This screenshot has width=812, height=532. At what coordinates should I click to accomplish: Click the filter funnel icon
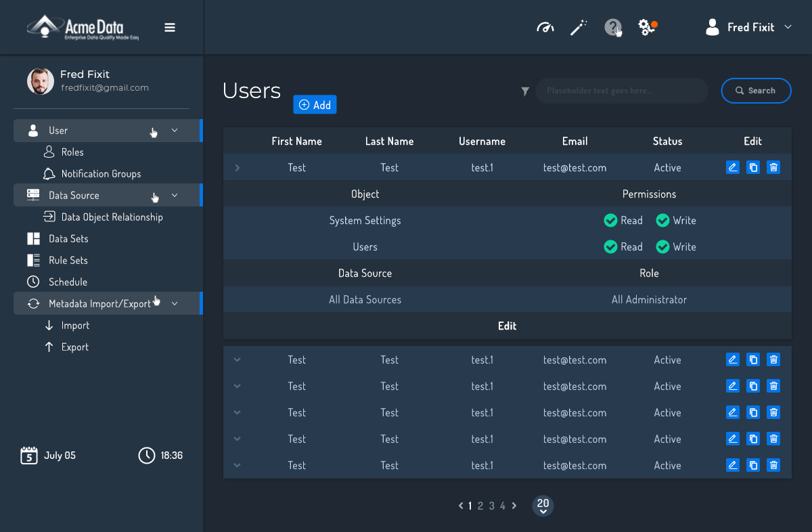pos(525,91)
